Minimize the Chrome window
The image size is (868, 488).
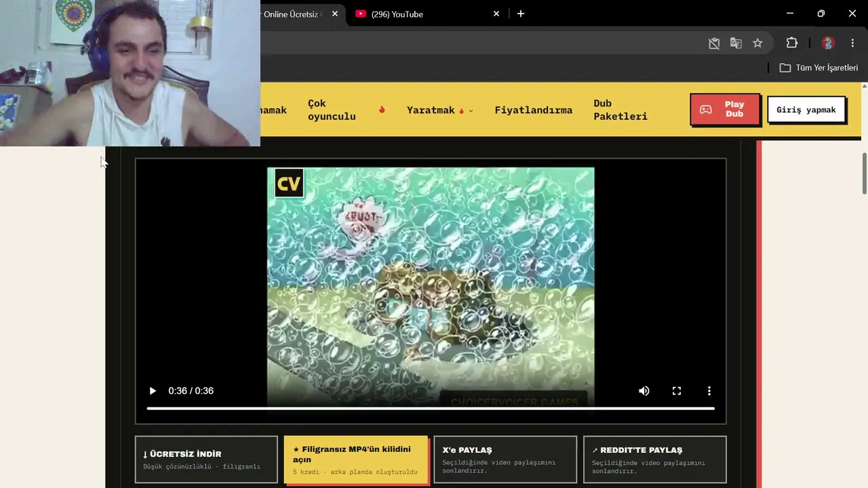(790, 14)
